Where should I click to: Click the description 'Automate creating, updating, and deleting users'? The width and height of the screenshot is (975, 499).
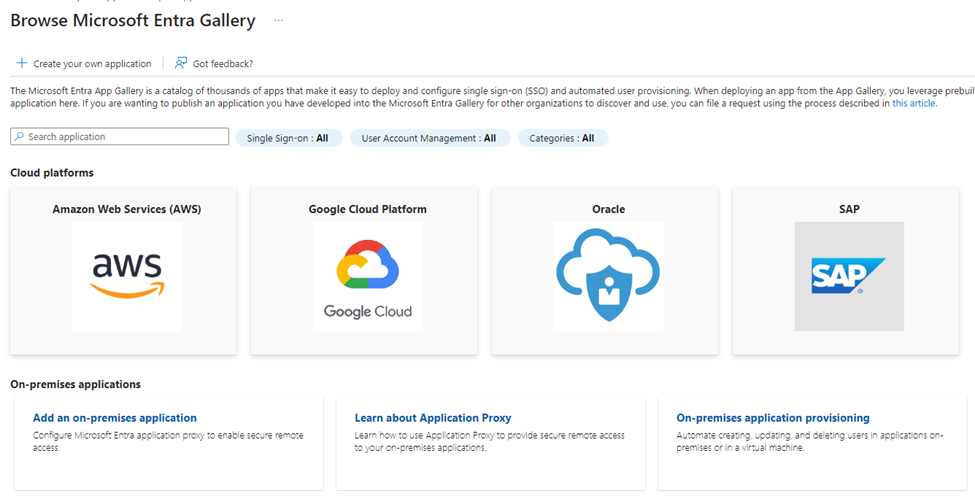click(x=810, y=441)
